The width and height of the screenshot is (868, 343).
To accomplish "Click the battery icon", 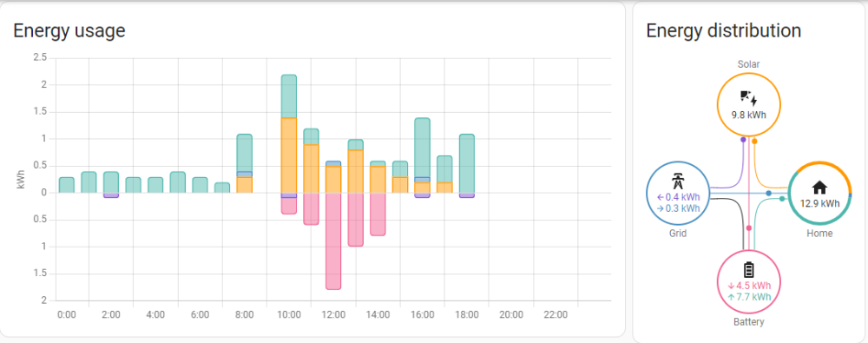I will (x=748, y=270).
